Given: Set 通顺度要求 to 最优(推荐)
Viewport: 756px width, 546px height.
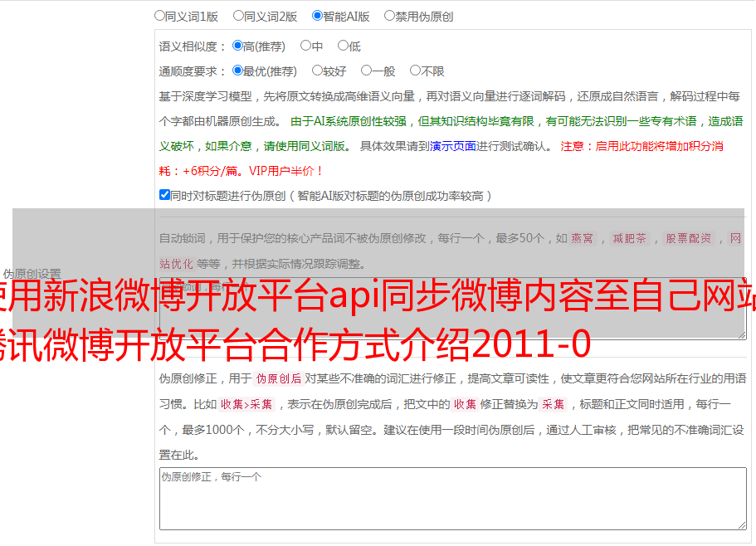Looking at the screenshot, I should [x=237, y=71].
